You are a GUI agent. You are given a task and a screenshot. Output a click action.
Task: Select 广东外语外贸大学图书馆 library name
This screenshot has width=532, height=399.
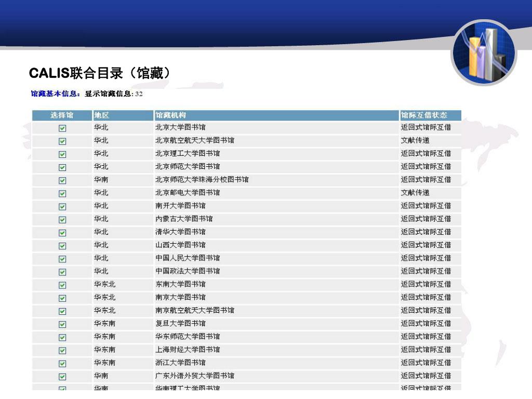click(195, 376)
